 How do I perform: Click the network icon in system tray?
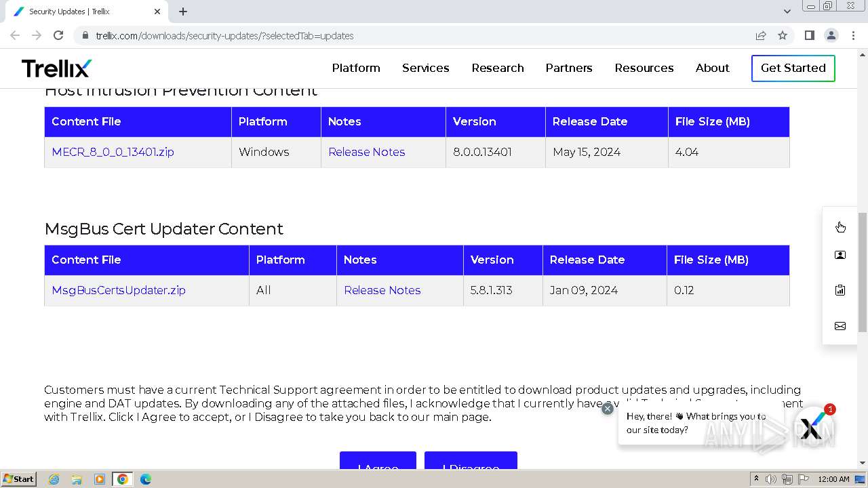[787, 479]
